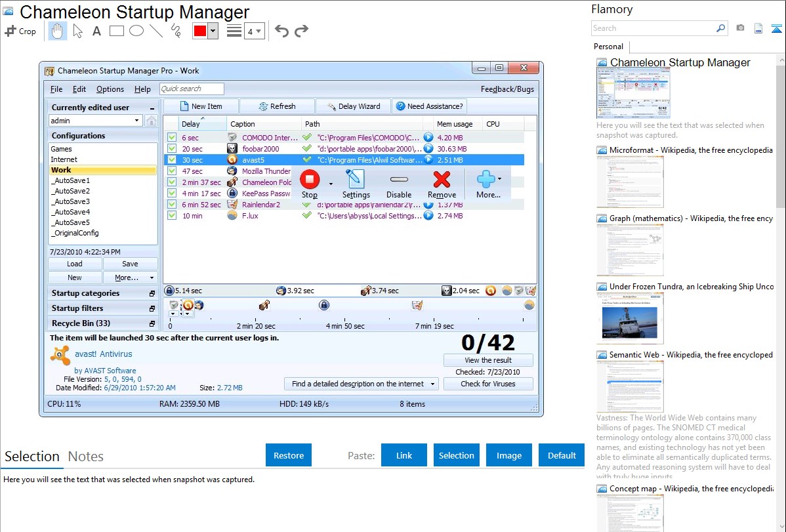Choose the arrow pointer tool

pos(77,31)
